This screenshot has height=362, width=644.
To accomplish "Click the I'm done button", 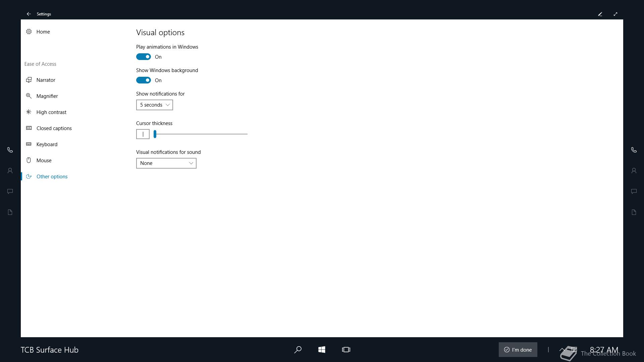I will point(518,350).
